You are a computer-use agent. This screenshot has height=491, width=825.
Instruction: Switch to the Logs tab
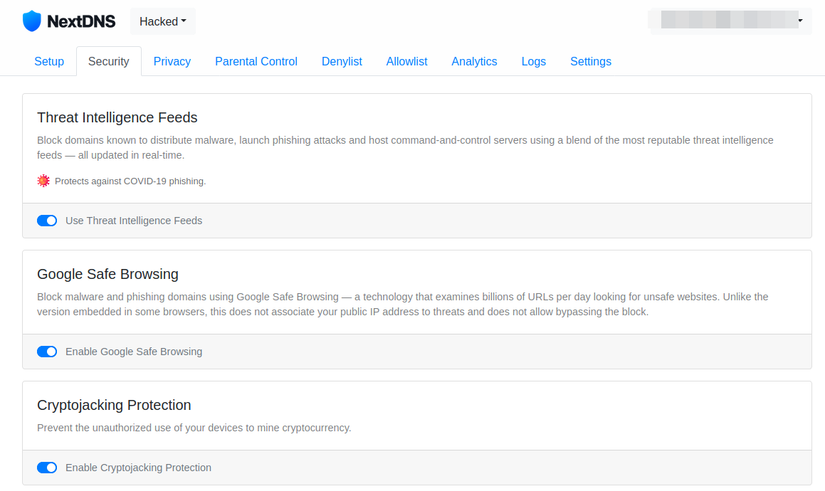(x=534, y=61)
